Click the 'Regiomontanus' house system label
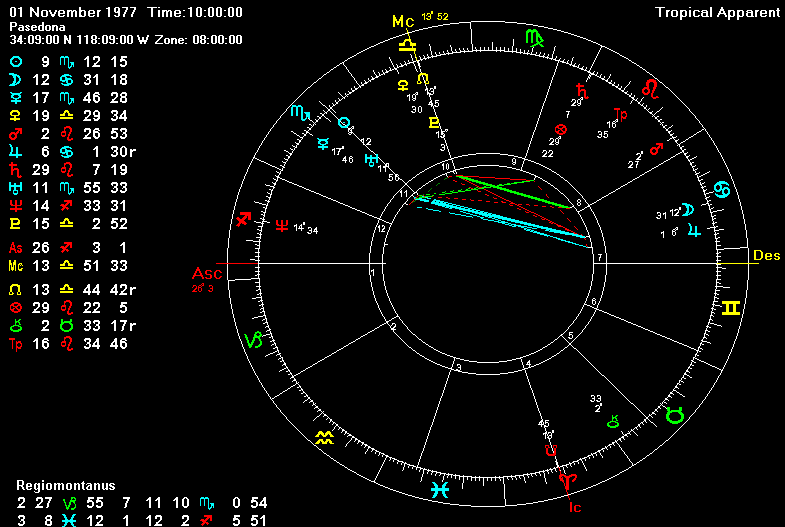 click(66, 485)
